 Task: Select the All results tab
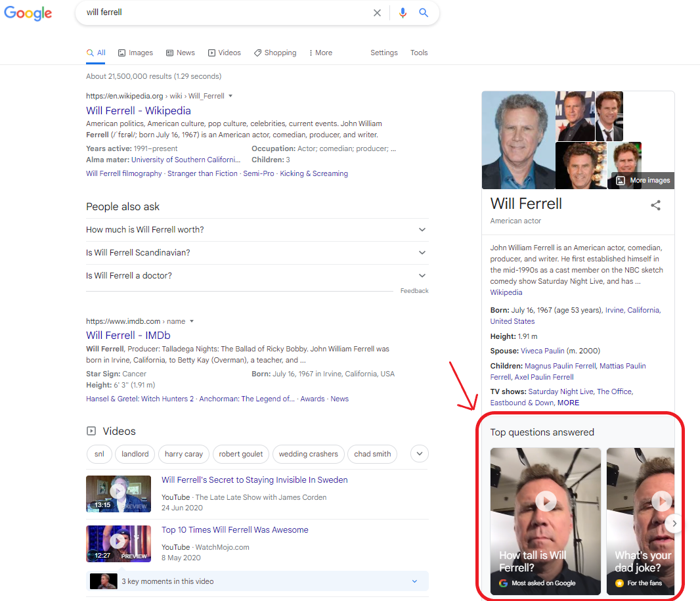(96, 53)
